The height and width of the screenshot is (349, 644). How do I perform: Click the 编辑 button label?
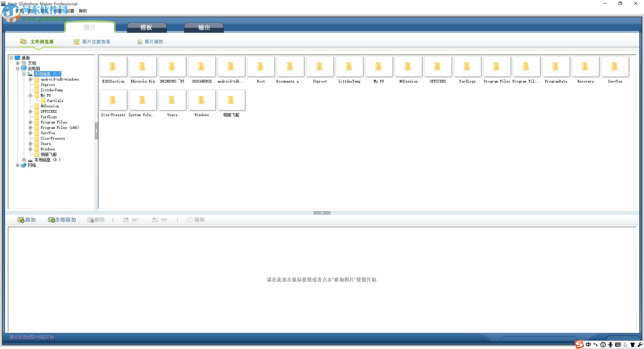[x=200, y=220]
